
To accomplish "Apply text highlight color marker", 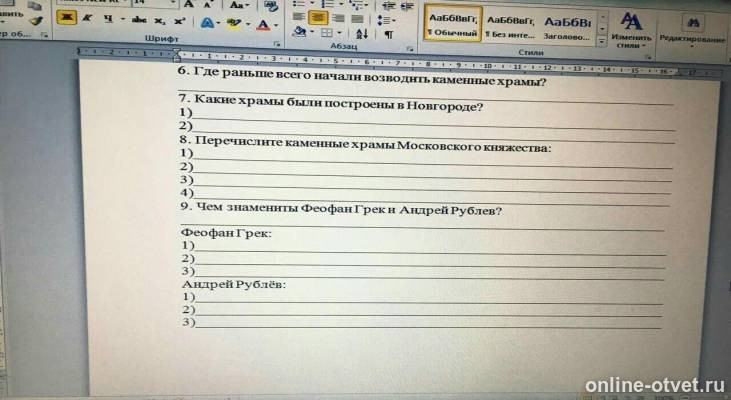I will tap(236, 23).
